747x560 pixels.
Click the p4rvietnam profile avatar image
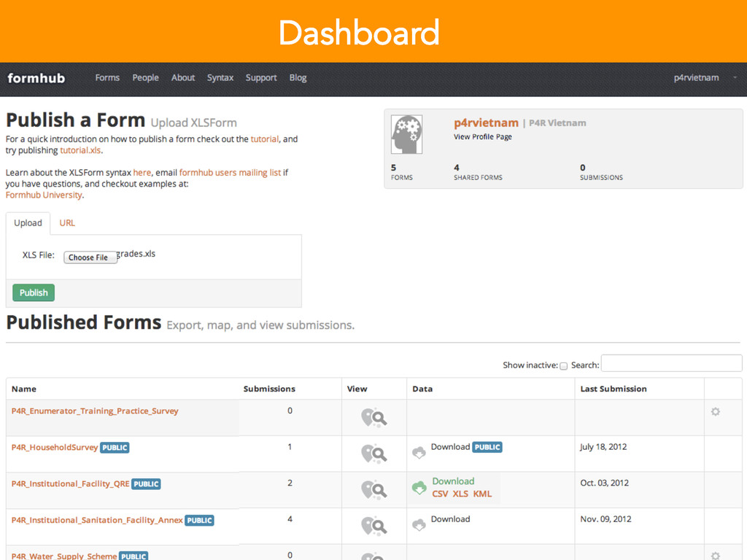click(406, 134)
